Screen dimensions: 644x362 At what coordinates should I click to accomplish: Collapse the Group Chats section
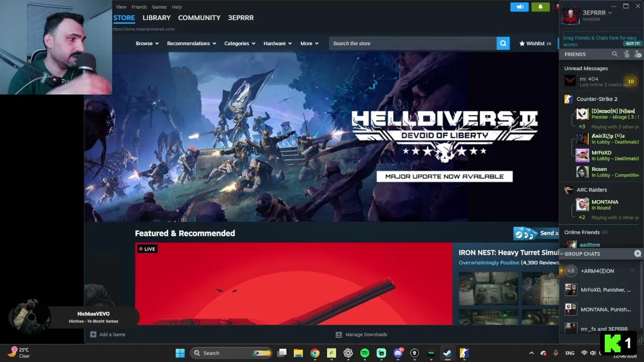coord(561,254)
